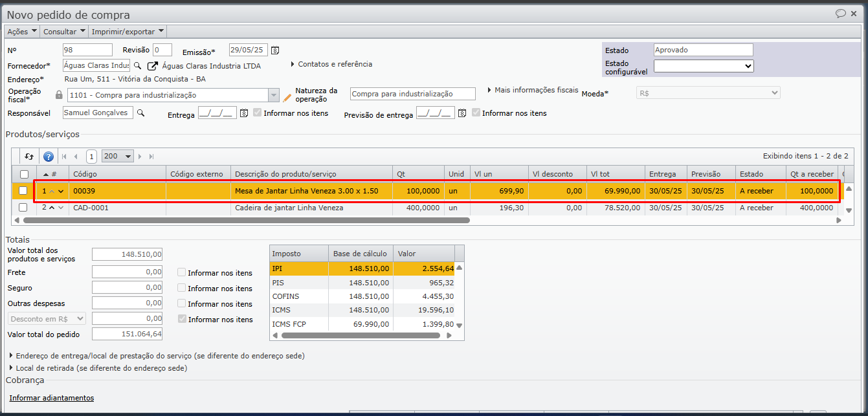Click the search icon beside Responsável field
Image resolution: width=868 pixels, height=416 pixels.
coord(140,113)
